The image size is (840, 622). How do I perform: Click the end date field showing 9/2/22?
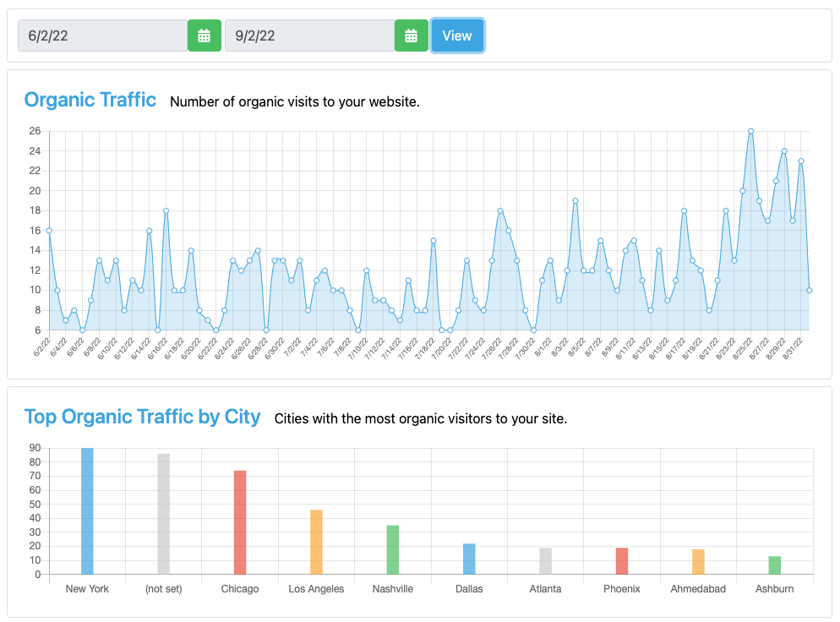309,35
